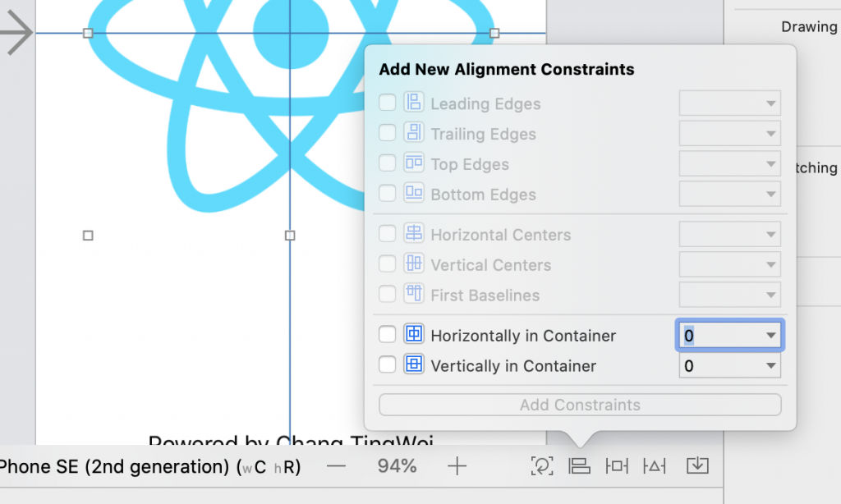Viewport: 841px width, 504px height.
Task: Open the Leading Edges value dropdown
Action: 730,103
